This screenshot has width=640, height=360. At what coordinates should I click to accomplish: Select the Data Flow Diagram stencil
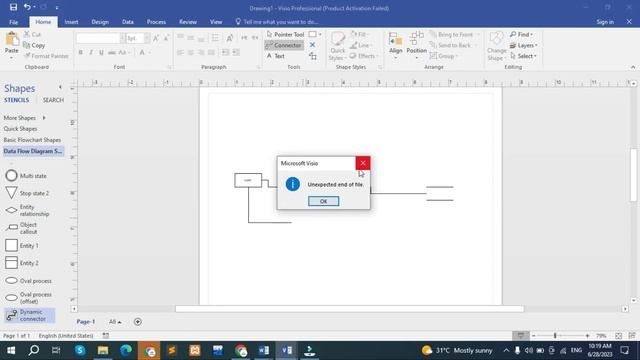[x=33, y=151]
